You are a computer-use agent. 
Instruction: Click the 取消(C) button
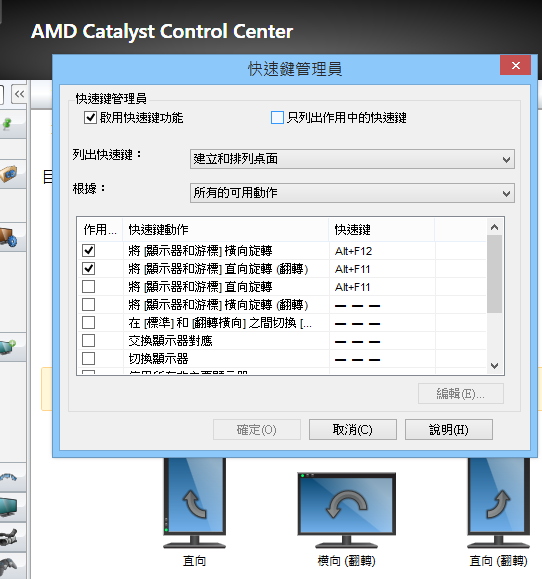(353, 429)
